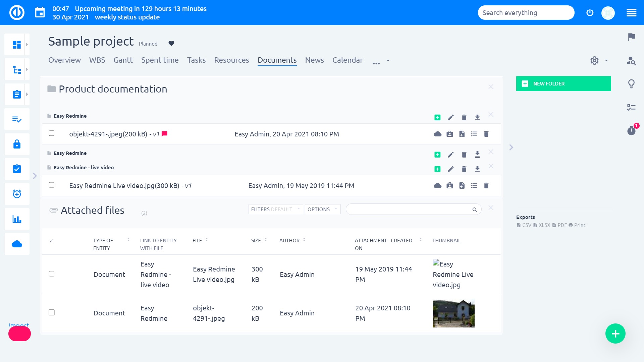Screen dimensions: 644x362
Task: Open the alarm clock plus sidebar icon
Action: (x=17, y=194)
